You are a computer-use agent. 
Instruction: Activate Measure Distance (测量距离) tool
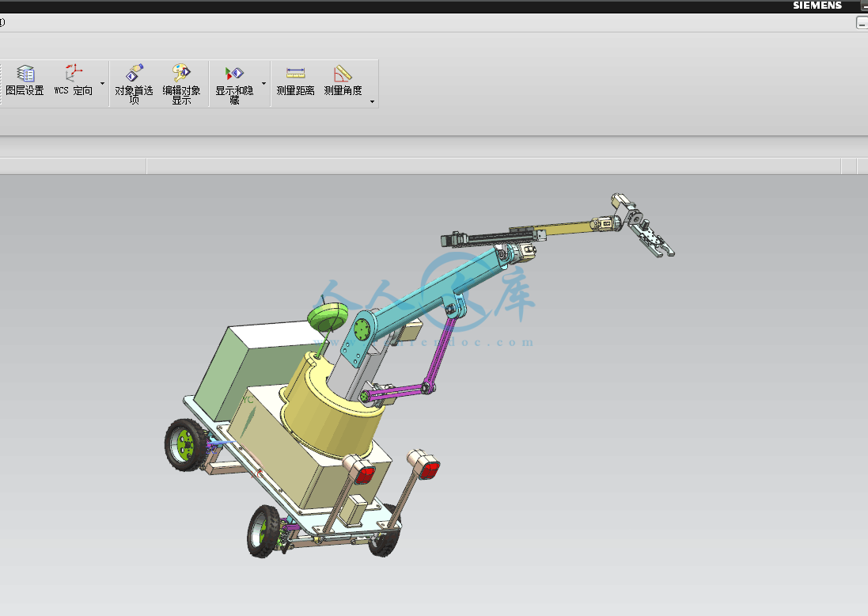pyautogui.click(x=295, y=81)
